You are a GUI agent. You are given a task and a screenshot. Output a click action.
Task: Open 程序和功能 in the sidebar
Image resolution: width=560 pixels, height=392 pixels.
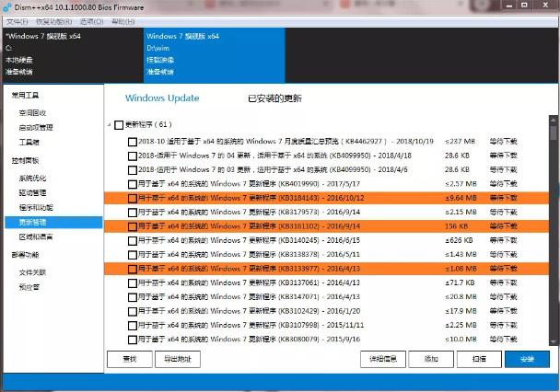point(36,208)
